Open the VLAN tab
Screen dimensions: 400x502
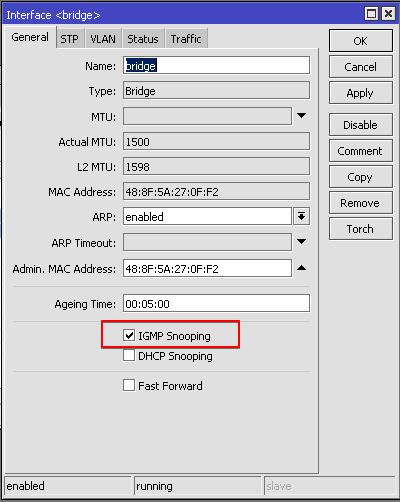(x=103, y=39)
